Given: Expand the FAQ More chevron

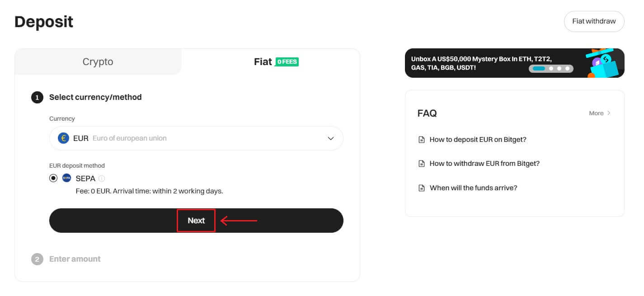Looking at the screenshot, I should point(608,113).
